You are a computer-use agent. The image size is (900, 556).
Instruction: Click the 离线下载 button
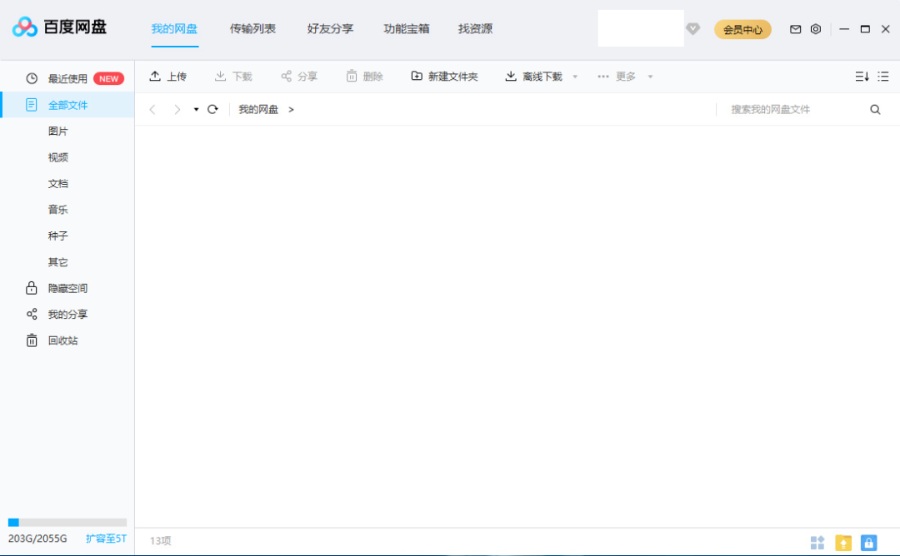[x=533, y=76]
